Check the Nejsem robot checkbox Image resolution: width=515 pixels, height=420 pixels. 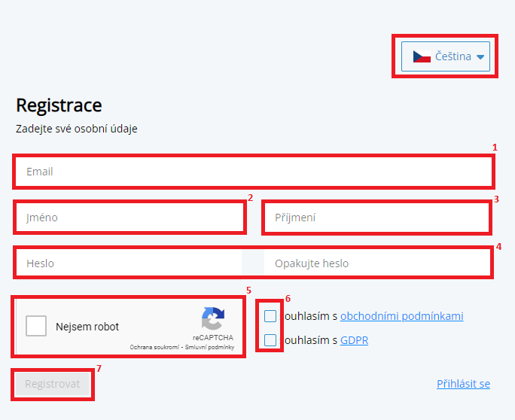click(x=36, y=326)
